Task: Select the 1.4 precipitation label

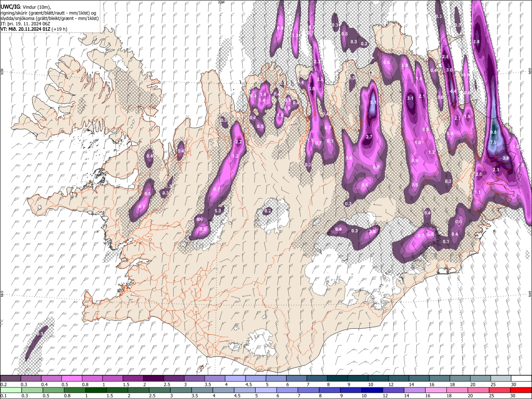Action: [x=262, y=101]
